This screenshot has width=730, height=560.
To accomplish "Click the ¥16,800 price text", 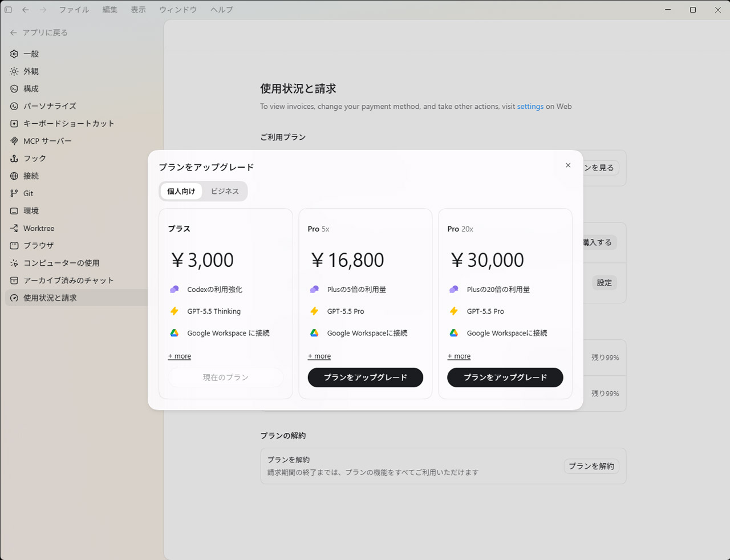I will 347,260.
